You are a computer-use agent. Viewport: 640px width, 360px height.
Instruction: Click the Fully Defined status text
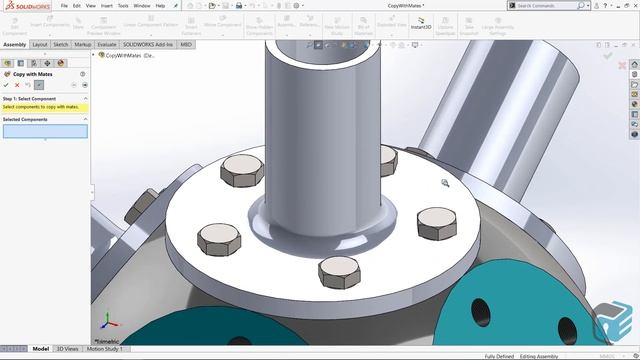499,356
